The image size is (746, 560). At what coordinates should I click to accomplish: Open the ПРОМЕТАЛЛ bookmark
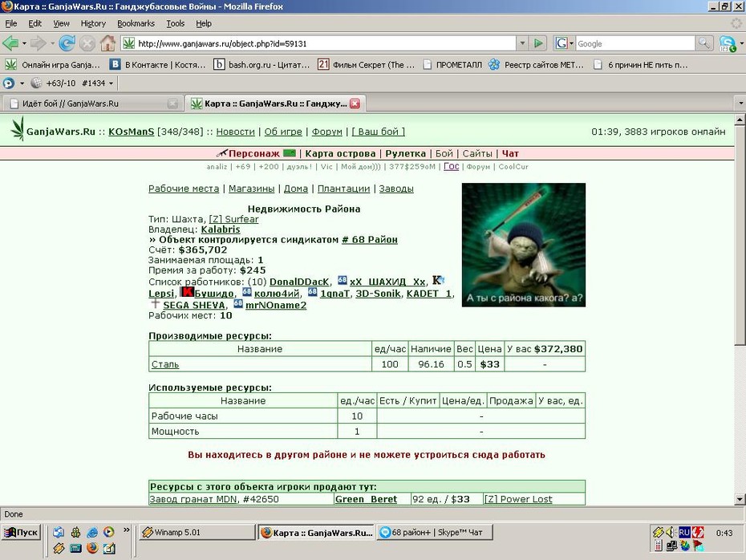(452, 65)
